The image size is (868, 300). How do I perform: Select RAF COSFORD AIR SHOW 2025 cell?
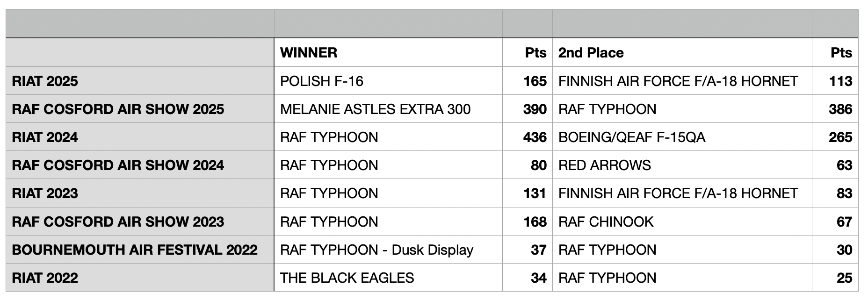[x=140, y=109]
